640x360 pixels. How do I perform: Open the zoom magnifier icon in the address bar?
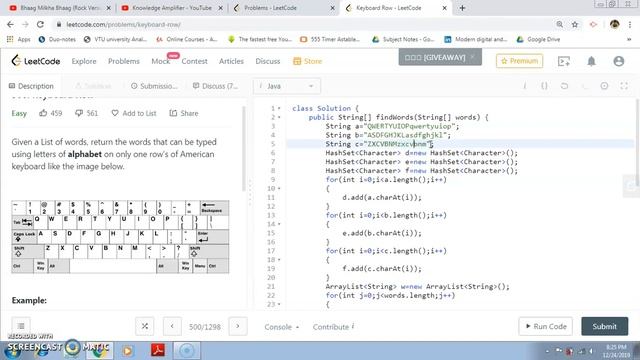tap(560, 24)
